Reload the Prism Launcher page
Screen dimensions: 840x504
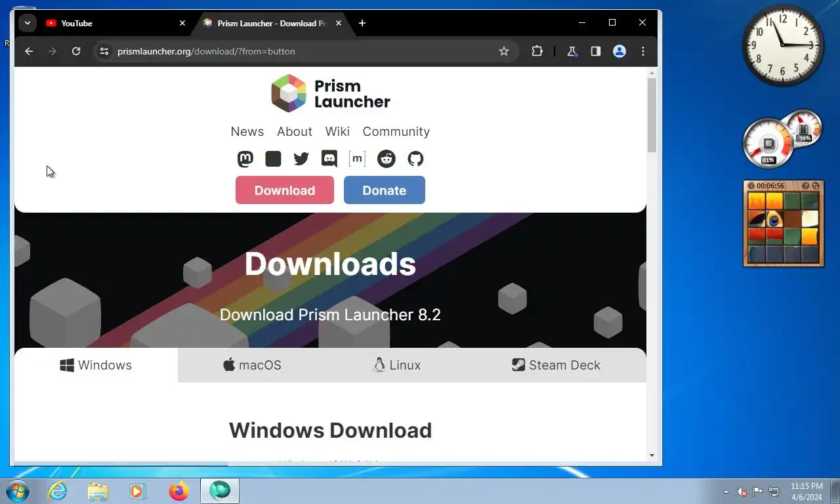[76, 51]
